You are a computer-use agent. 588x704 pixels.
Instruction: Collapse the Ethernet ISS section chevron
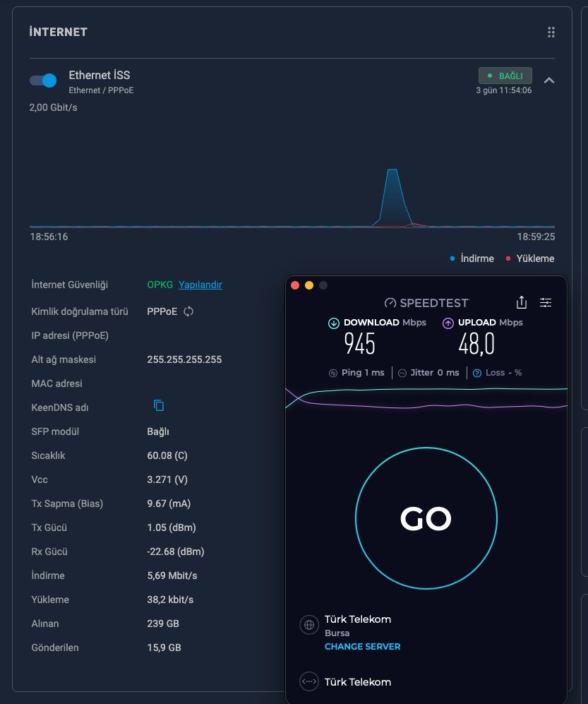click(549, 80)
